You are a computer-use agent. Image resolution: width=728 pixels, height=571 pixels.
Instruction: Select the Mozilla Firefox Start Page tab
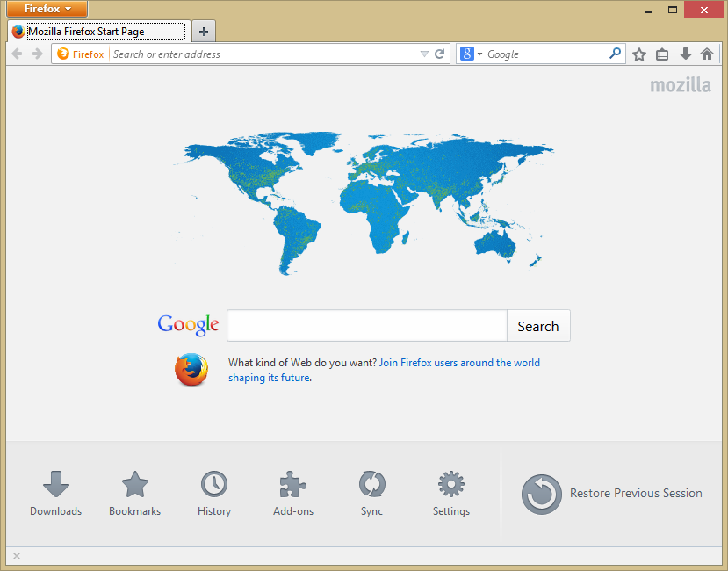[x=99, y=32]
